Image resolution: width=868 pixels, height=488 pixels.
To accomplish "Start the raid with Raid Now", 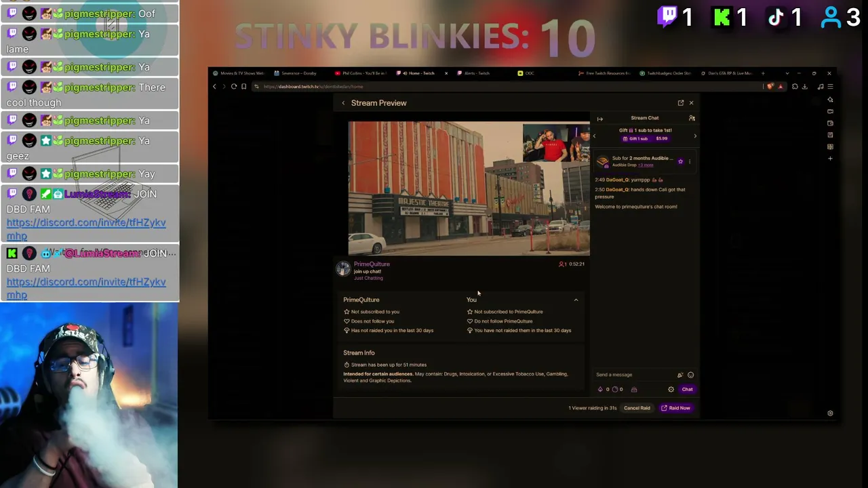I will click(x=676, y=408).
